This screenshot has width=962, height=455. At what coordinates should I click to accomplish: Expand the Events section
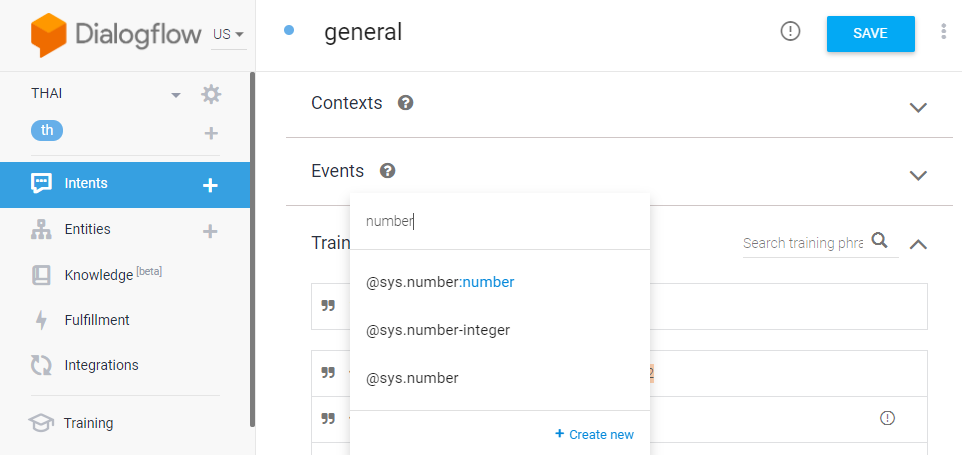pyautogui.click(x=918, y=175)
